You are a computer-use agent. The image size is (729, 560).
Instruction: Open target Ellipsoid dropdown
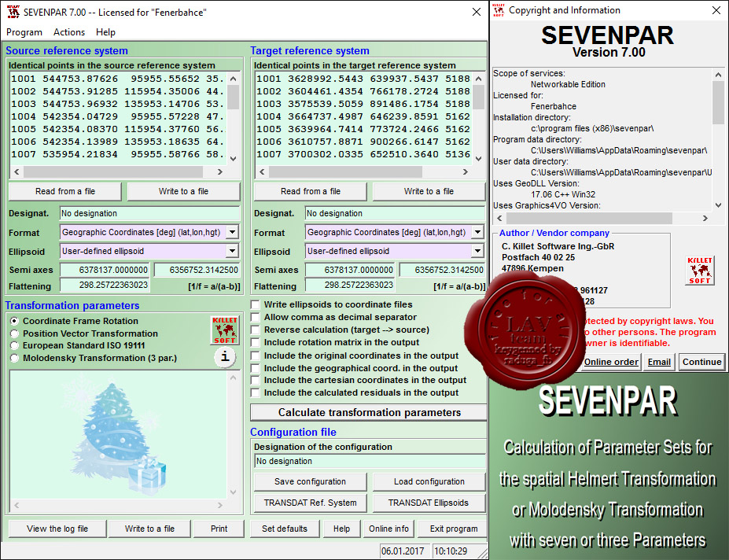click(477, 251)
